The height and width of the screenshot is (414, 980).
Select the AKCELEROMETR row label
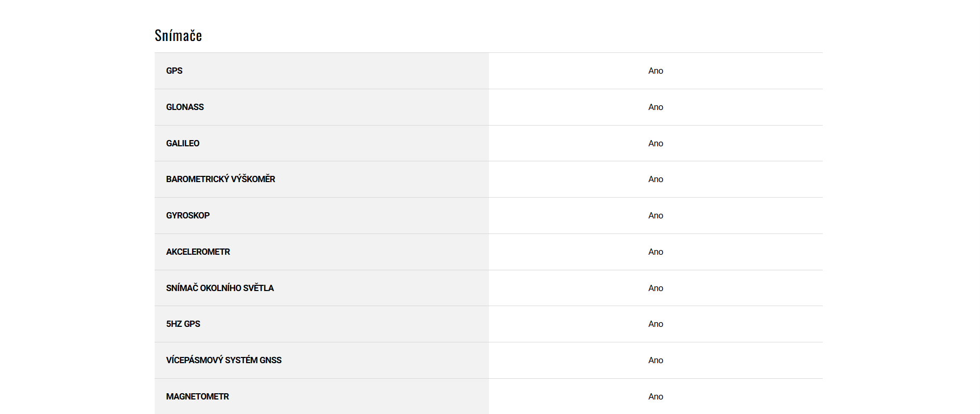(x=198, y=252)
